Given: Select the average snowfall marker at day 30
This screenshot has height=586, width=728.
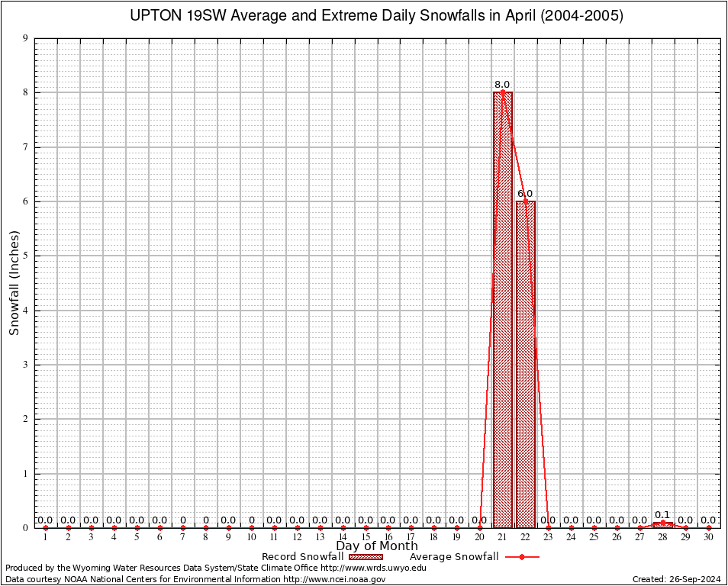Looking at the screenshot, I should pyautogui.click(x=708, y=527).
